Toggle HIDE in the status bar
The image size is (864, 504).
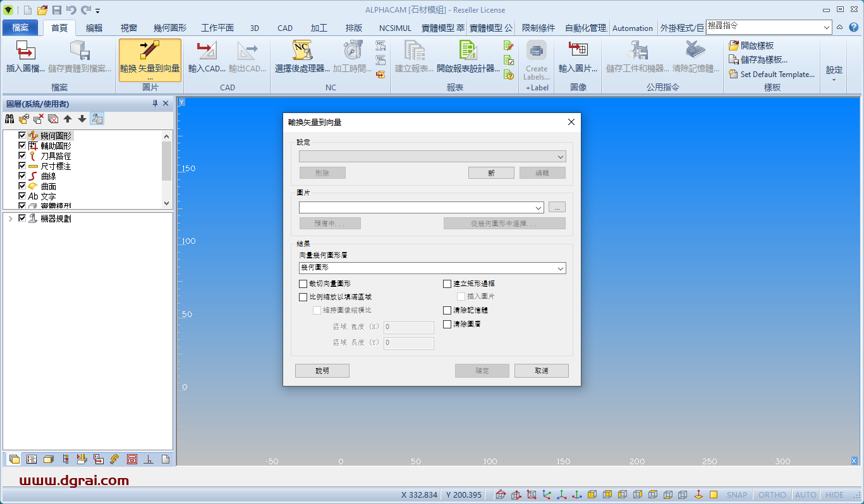click(834, 495)
